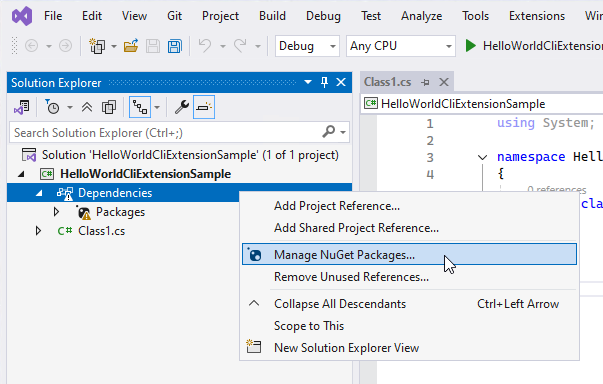Open the pending changes filter dropdown arrow

coord(70,107)
